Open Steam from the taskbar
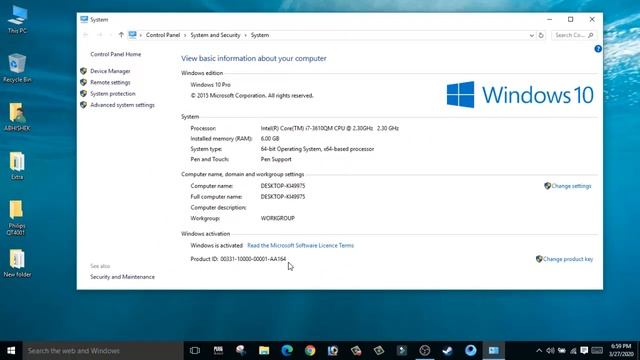The width and height of the screenshot is (640, 360). 448,351
